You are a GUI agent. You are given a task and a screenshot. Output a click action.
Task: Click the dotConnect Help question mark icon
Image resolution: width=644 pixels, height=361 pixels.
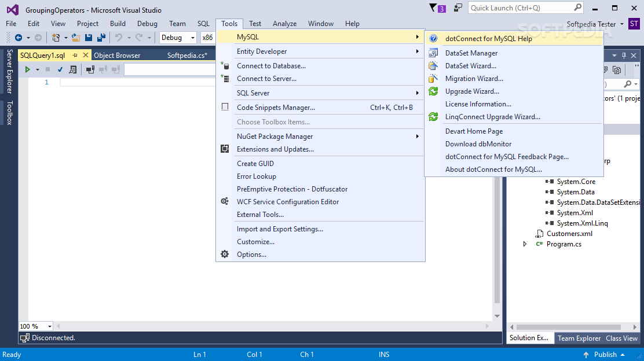[433, 39]
